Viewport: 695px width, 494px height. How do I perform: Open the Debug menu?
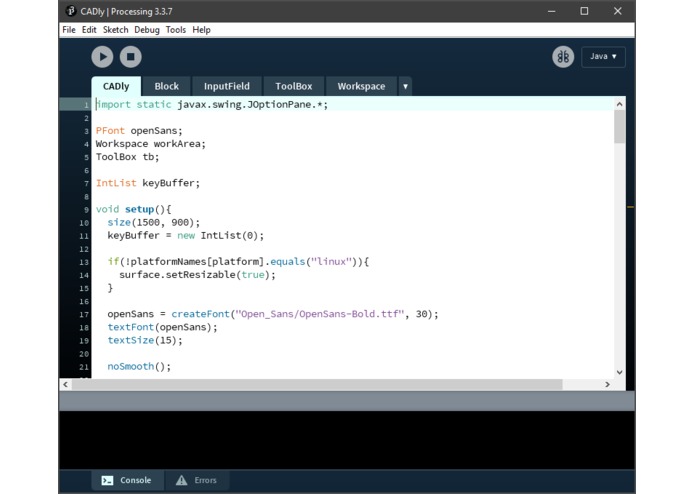pos(147,30)
